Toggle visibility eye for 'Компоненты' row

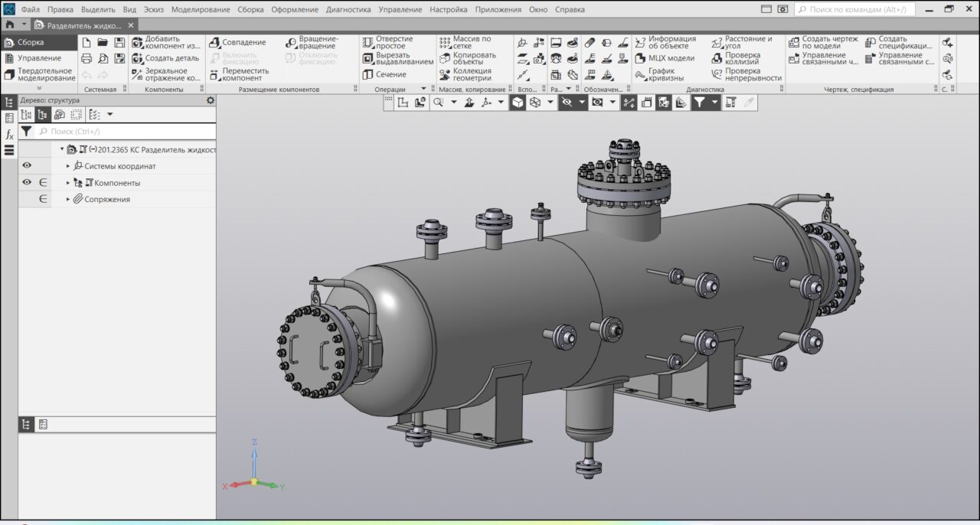point(27,183)
